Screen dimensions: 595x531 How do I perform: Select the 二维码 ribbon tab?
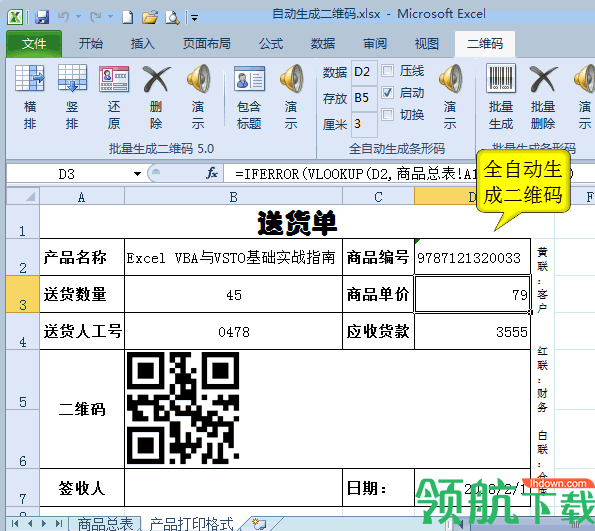click(485, 44)
